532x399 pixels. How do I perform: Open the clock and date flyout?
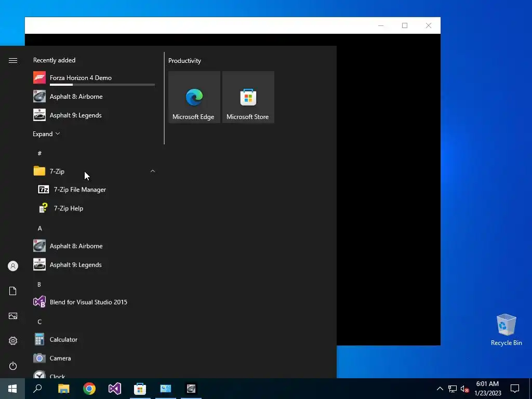(487, 389)
